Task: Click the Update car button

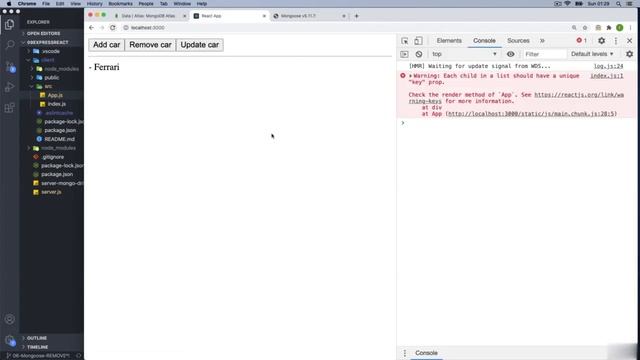Action: tap(200, 45)
